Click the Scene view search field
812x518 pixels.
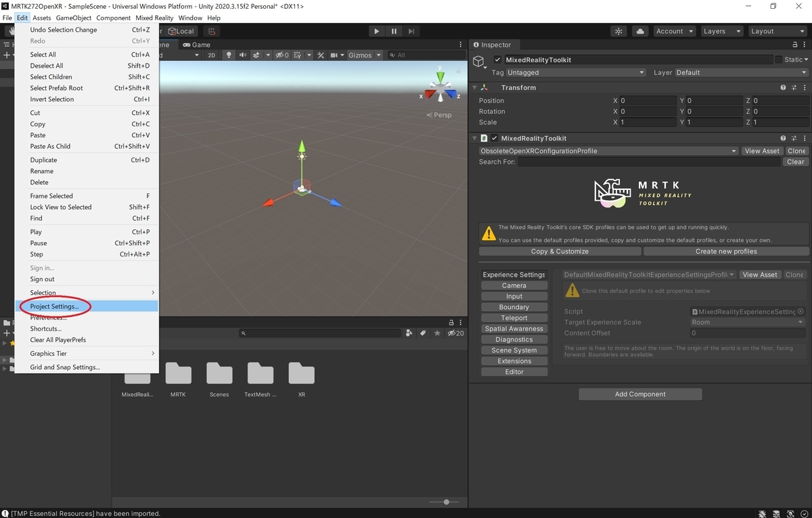coord(426,55)
